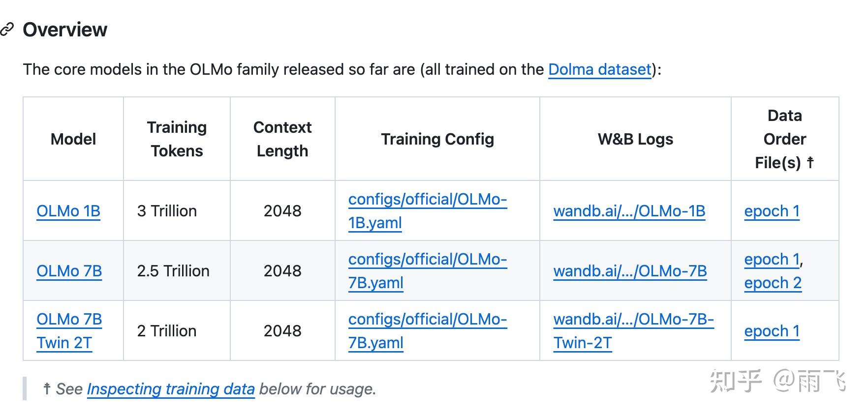Follow the Inspecting training data link

pyautogui.click(x=171, y=389)
